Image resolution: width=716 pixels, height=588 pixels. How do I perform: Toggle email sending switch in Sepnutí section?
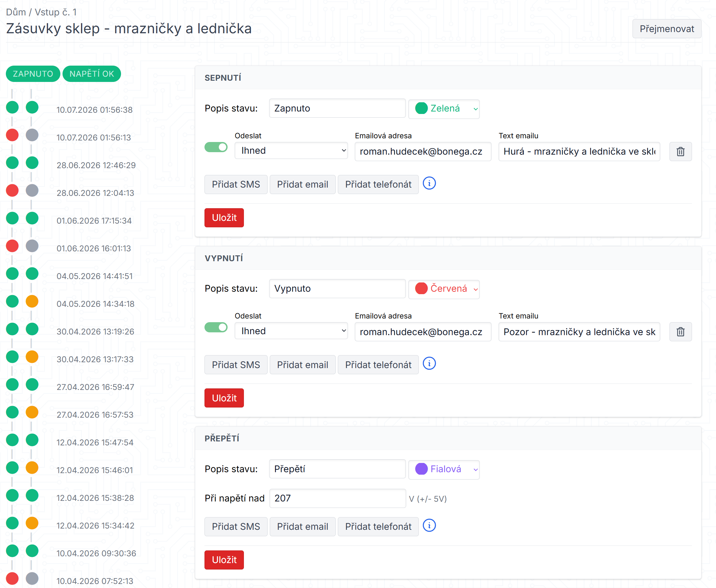[216, 147]
